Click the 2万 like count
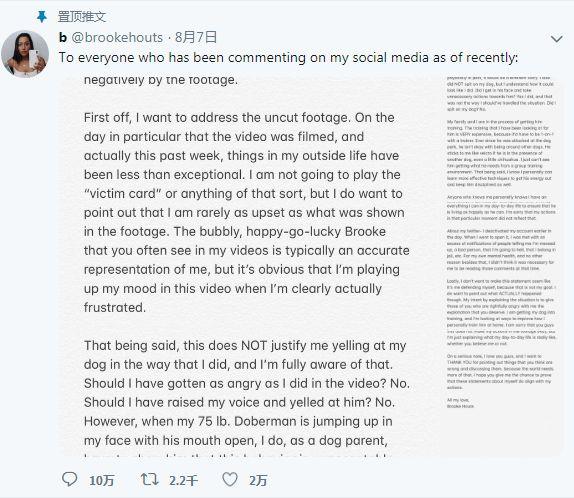 tap(258, 480)
